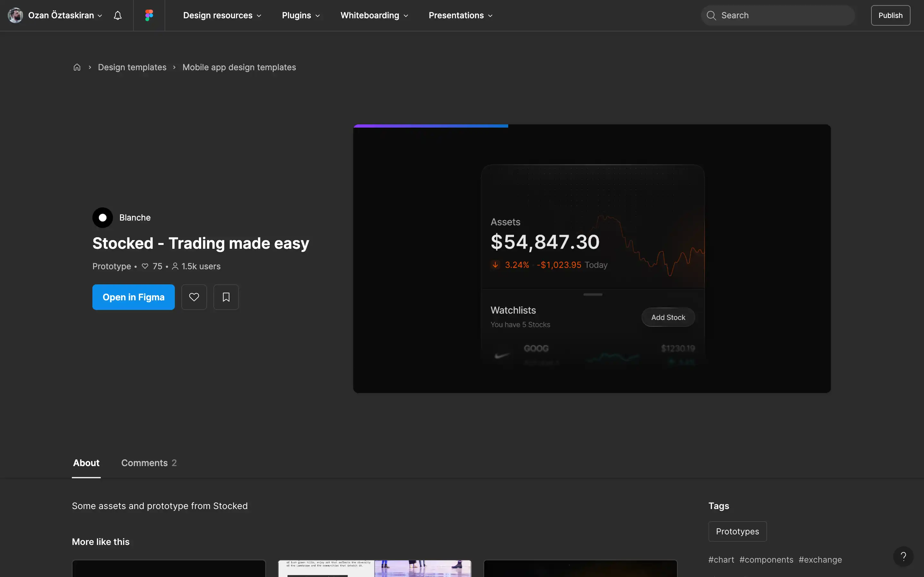Open the notifications bell
The width and height of the screenshot is (924, 577).
point(118,15)
